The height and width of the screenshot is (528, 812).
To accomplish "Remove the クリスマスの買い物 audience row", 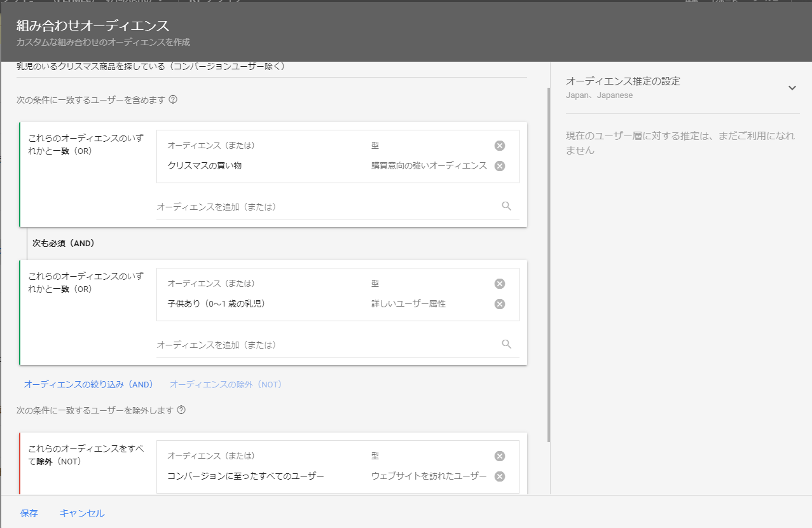I will [x=500, y=166].
